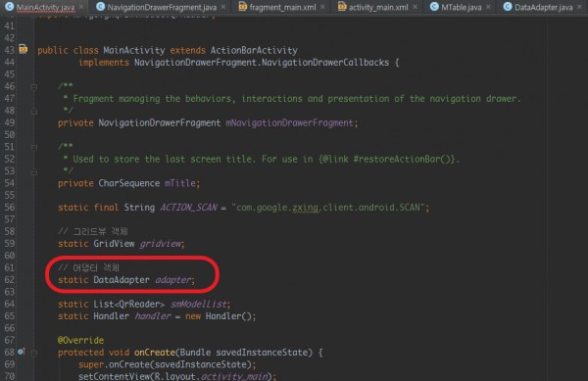Close the NavigationDrawerFragment.java tab

[223, 7]
